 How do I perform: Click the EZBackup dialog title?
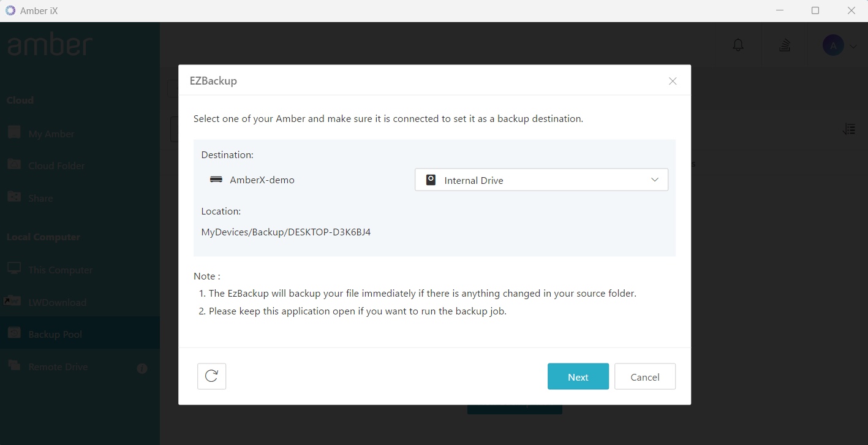click(213, 81)
